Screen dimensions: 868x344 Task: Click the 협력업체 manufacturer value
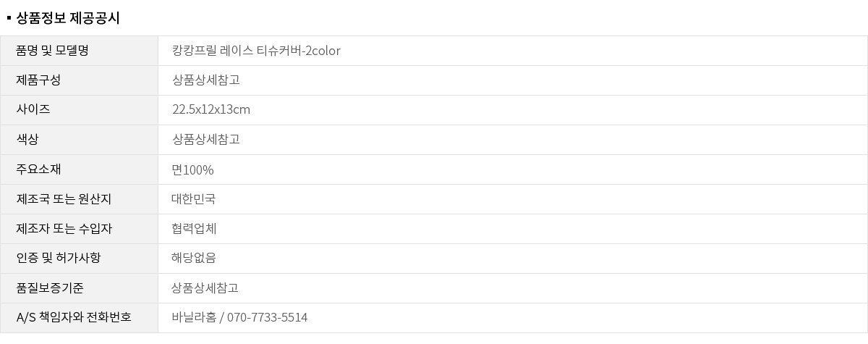[194, 229]
